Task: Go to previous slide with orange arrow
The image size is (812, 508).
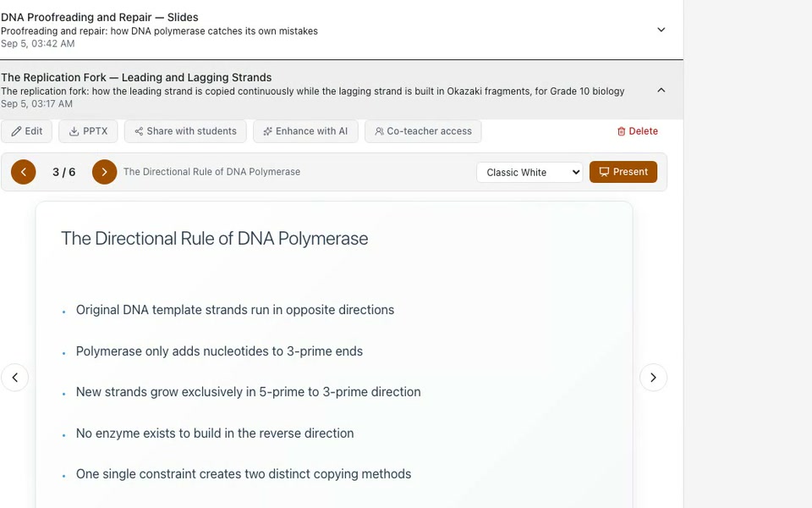Action: (x=24, y=172)
